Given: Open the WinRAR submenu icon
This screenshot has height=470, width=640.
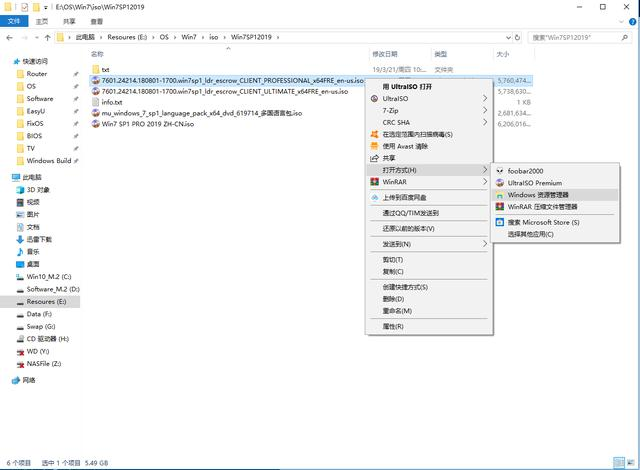Looking at the screenshot, I should (x=374, y=182).
